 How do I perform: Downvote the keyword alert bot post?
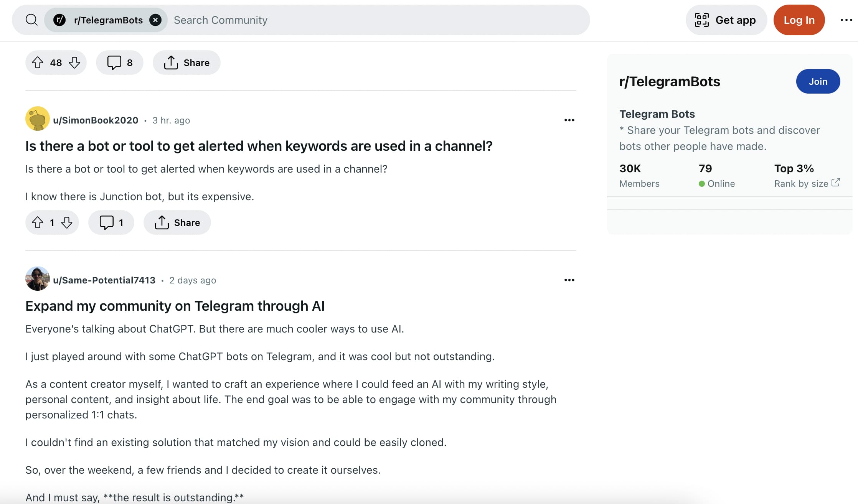67,222
